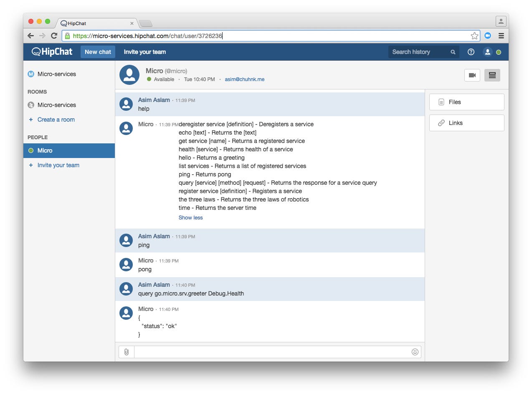The height and width of the screenshot is (395, 532).
Task: Click the 'time - Returns the server time' line
Action: click(218, 208)
